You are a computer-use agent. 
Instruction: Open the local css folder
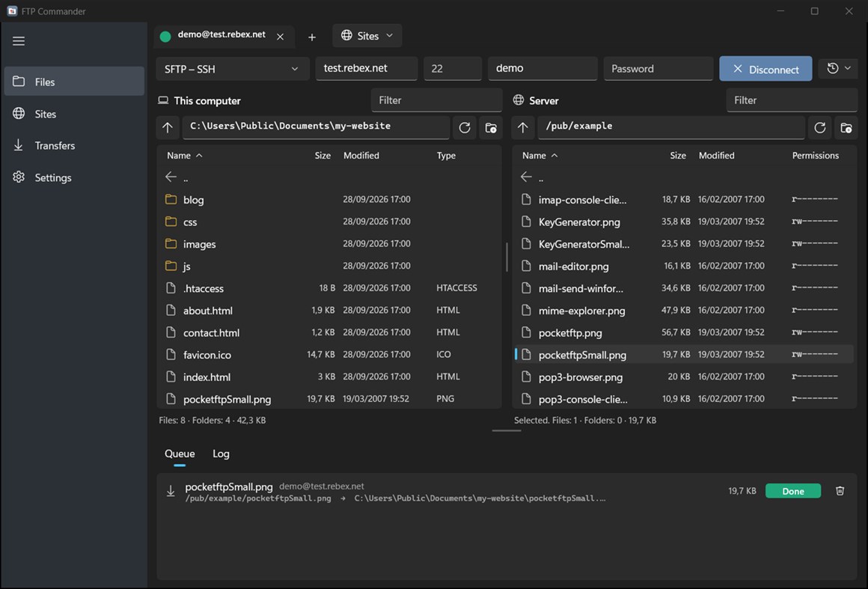pyautogui.click(x=329, y=222)
